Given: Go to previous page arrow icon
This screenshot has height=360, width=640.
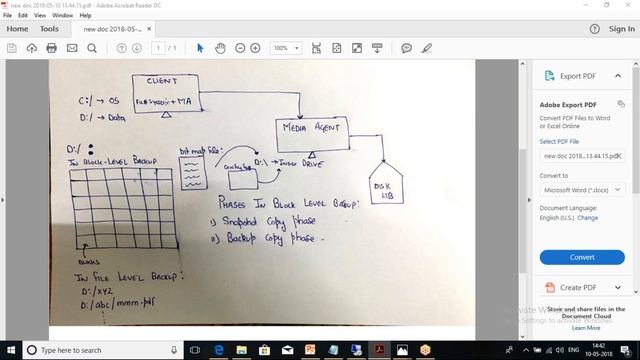Looking at the screenshot, I should coord(121,48).
